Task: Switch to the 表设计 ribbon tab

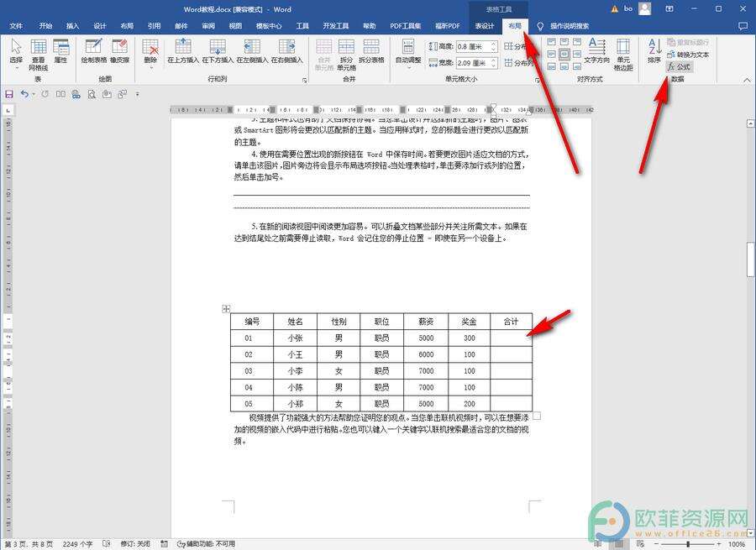Action: click(484, 26)
